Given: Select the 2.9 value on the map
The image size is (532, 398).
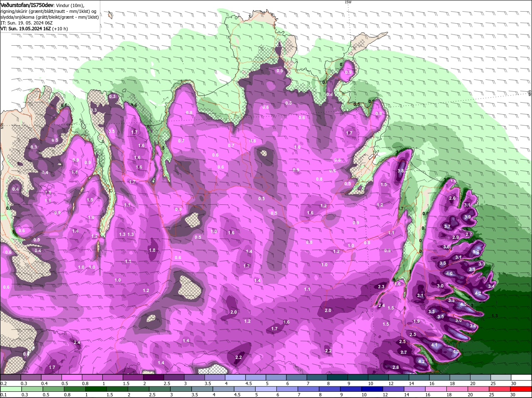Looking at the screenshot, I should click(x=456, y=237).
